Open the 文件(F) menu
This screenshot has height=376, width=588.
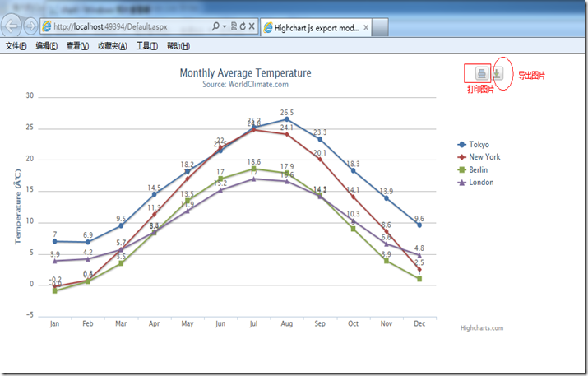click(x=16, y=46)
